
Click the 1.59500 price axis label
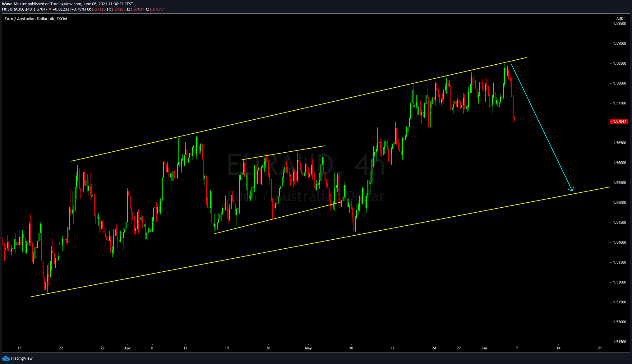(620, 24)
